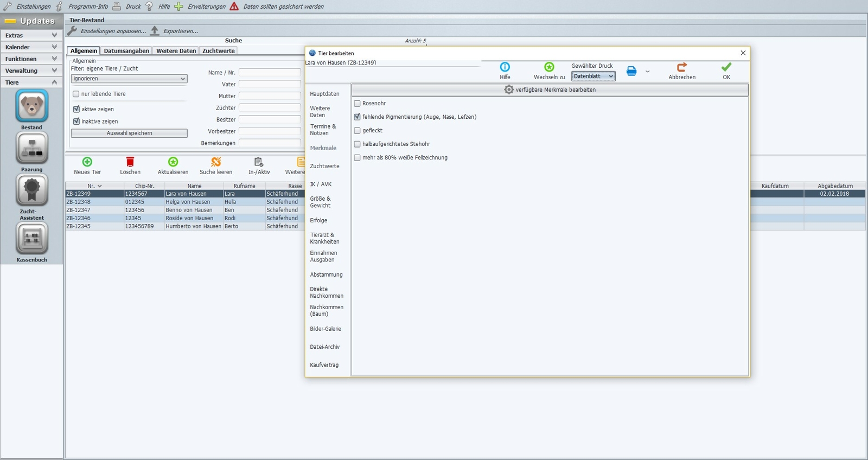Switch to the Zuchtwerte search tab
The height and width of the screenshot is (460, 868).
(x=219, y=50)
